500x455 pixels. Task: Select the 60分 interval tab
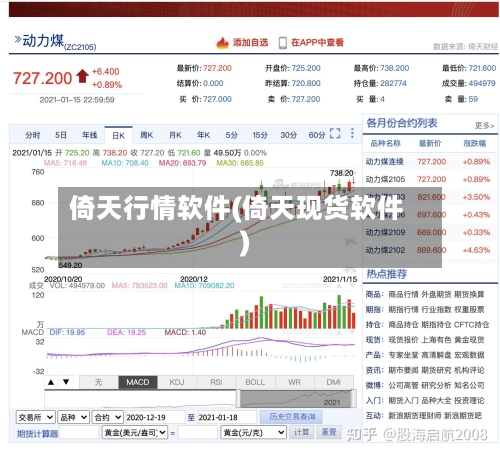point(317,135)
